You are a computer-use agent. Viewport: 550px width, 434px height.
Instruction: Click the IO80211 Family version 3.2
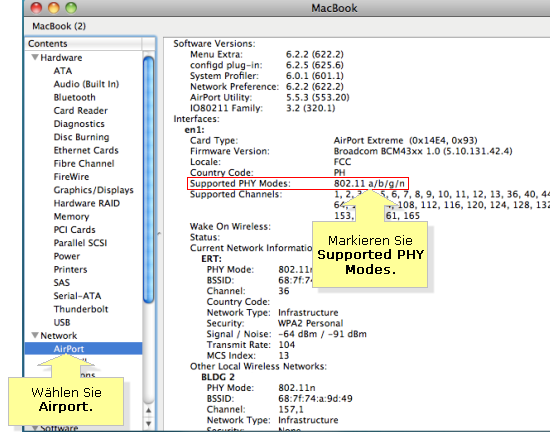click(x=310, y=108)
